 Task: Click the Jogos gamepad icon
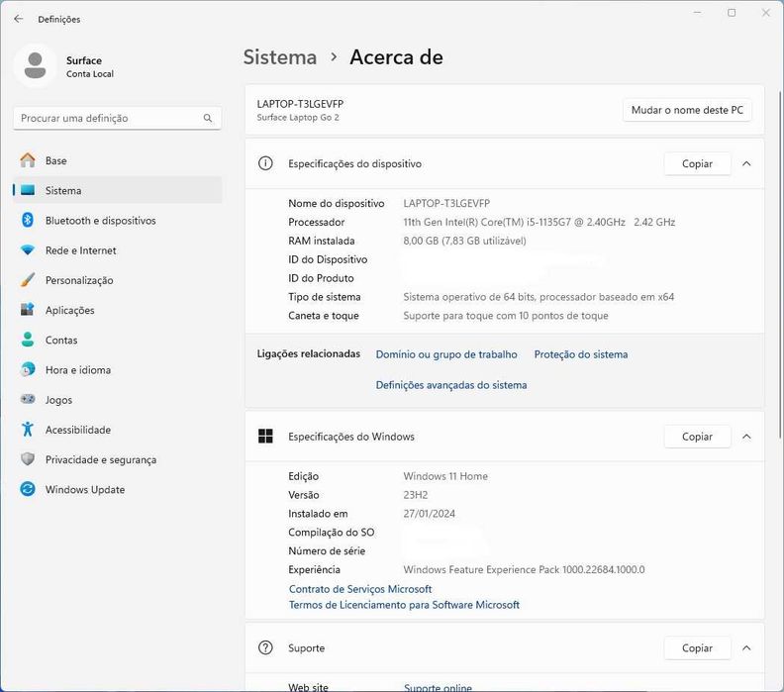[x=28, y=399]
